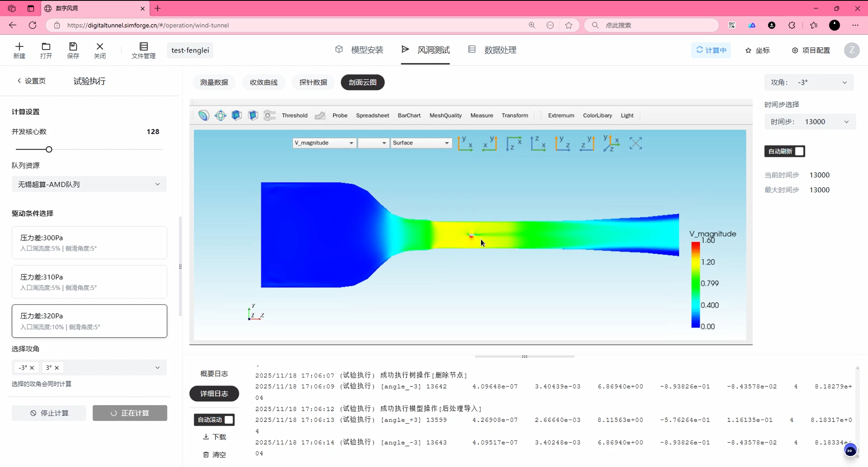Switch to the 风洞测试 tab
The width and height of the screenshot is (868, 467).
(x=426, y=50)
